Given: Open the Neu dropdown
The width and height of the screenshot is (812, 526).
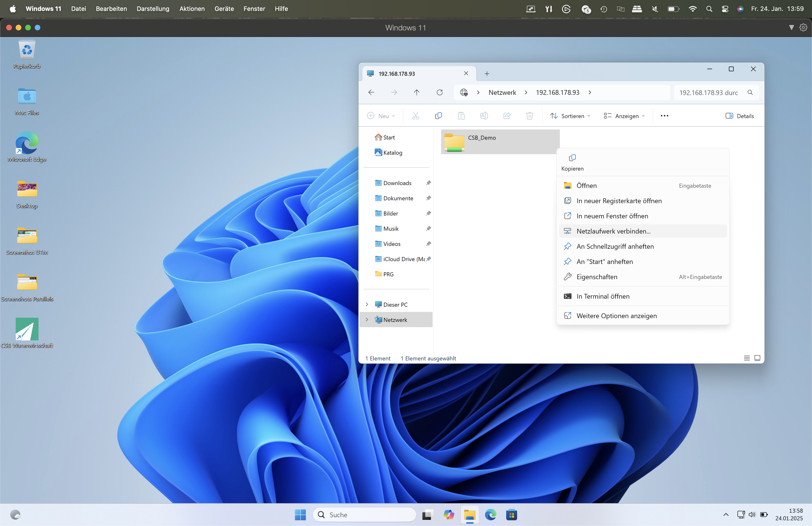Looking at the screenshot, I should pos(381,116).
